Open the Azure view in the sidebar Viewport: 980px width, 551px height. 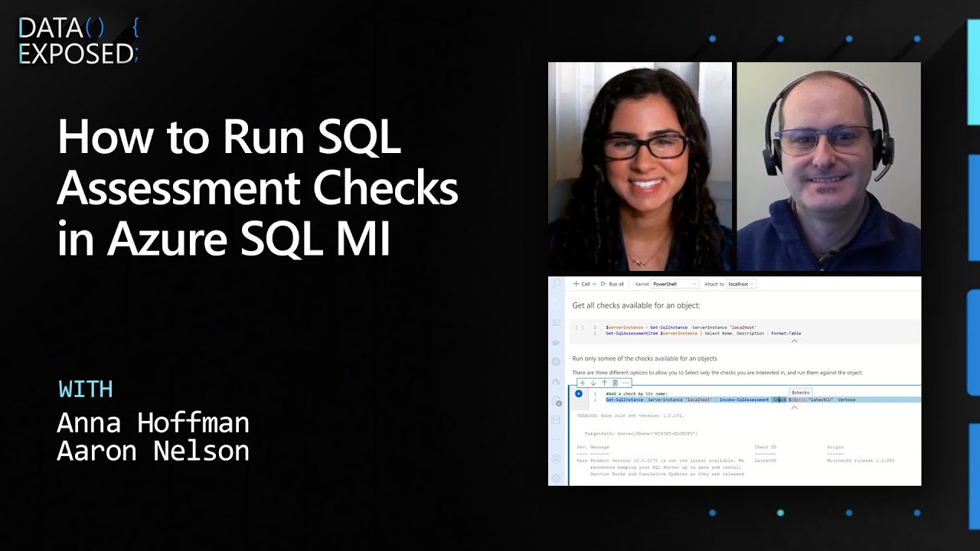pyautogui.click(x=557, y=380)
